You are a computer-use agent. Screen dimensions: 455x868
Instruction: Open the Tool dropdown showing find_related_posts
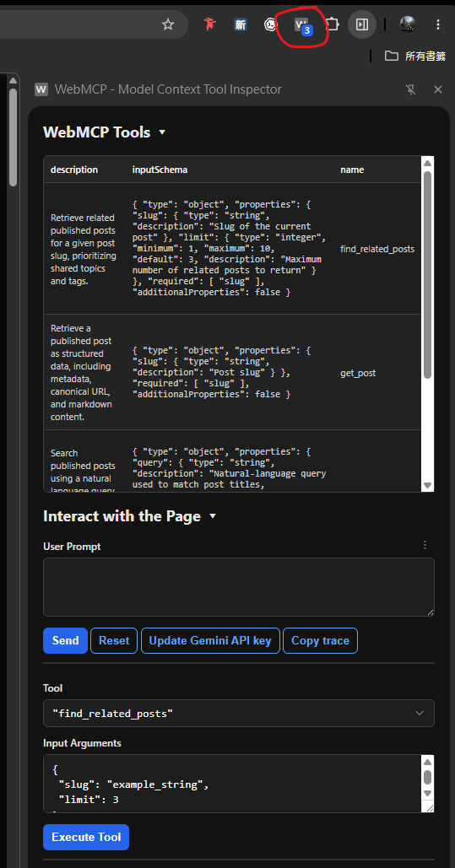(x=239, y=714)
